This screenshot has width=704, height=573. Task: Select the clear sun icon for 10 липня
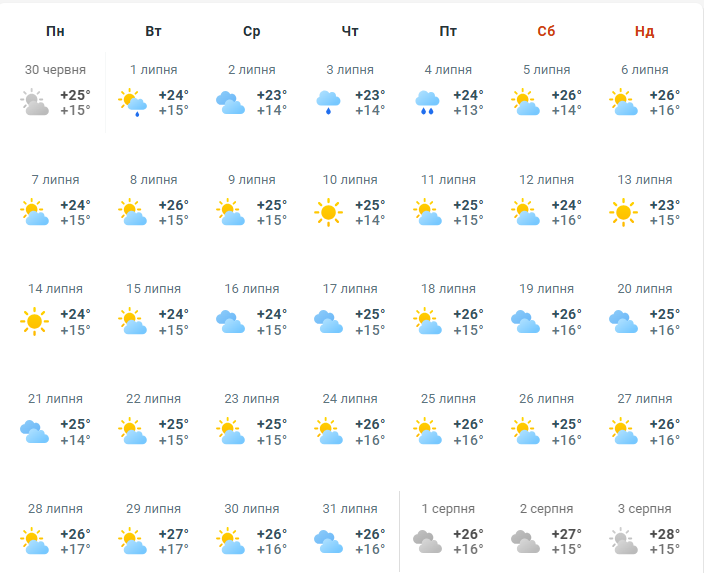(x=328, y=212)
